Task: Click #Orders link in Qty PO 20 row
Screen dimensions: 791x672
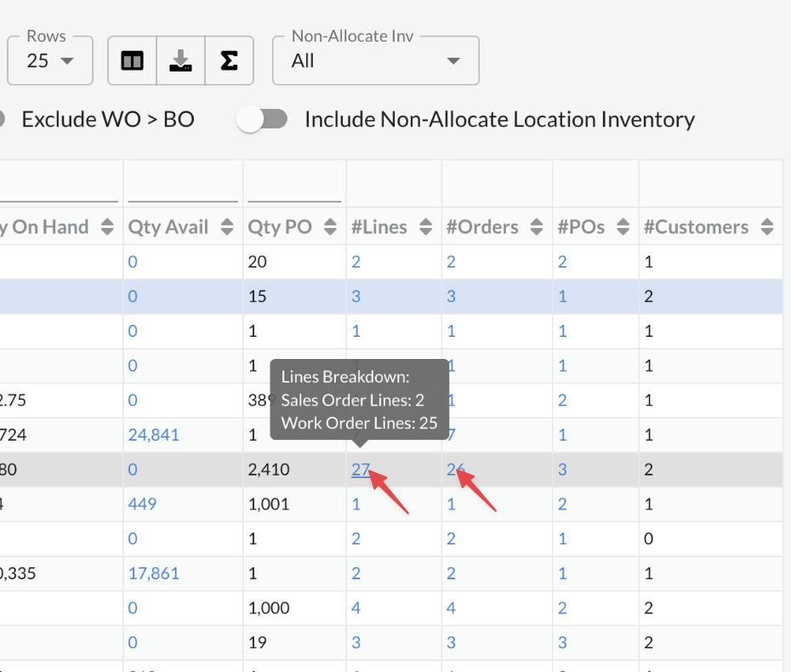Action: pos(451,262)
